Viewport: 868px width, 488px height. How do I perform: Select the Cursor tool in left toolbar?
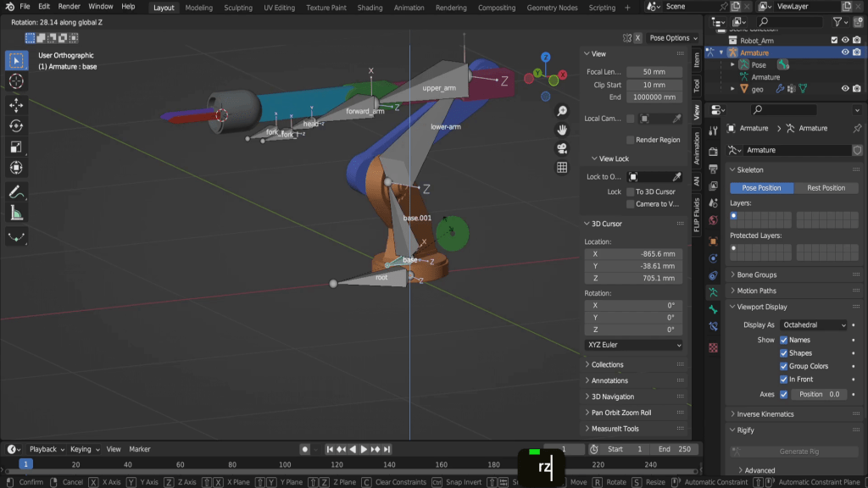click(x=16, y=81)
